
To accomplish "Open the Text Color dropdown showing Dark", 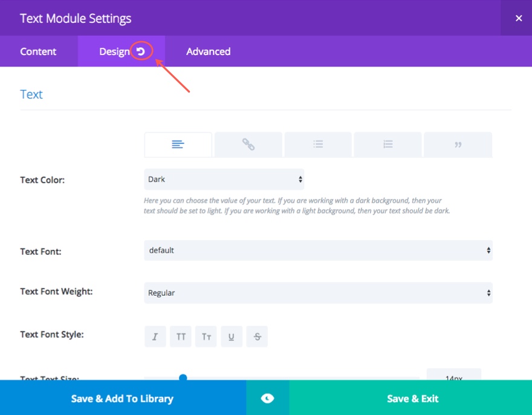I will pyautogui.click(x=224, y=179).
